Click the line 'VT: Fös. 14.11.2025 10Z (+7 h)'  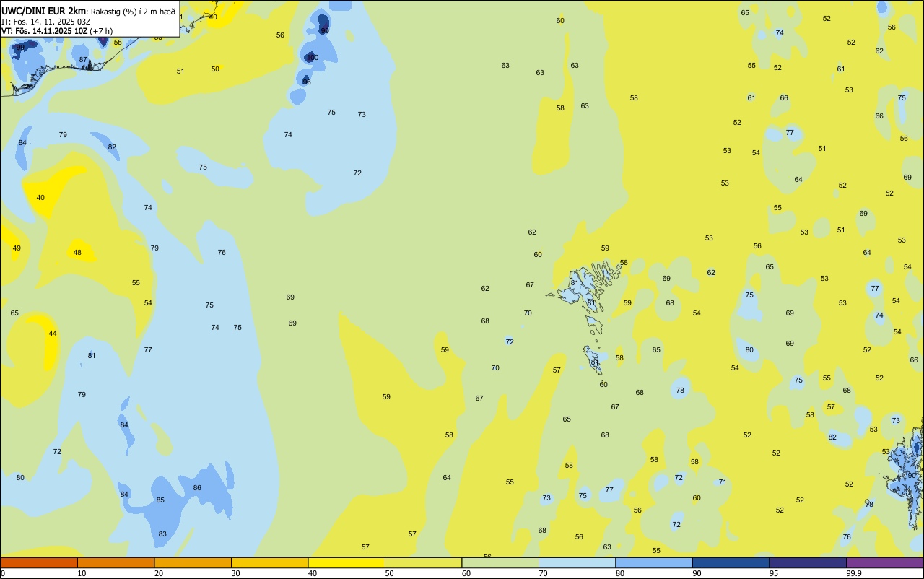(57, 30)
